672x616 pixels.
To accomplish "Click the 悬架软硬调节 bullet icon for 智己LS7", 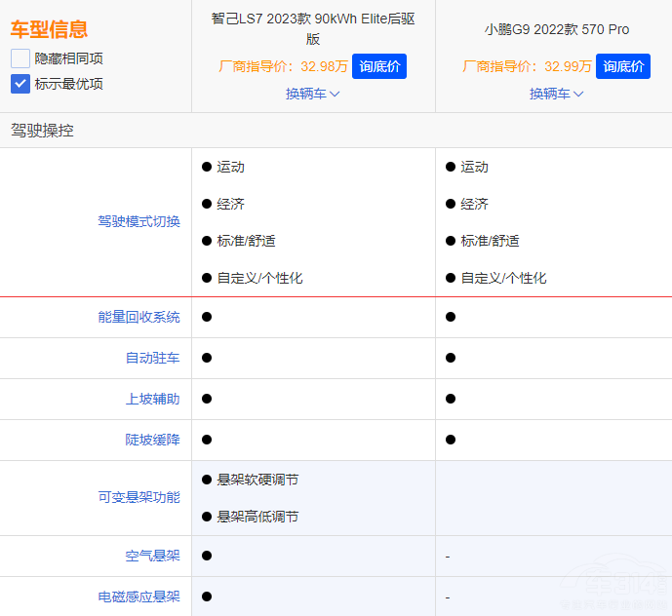I will [207, 480].
